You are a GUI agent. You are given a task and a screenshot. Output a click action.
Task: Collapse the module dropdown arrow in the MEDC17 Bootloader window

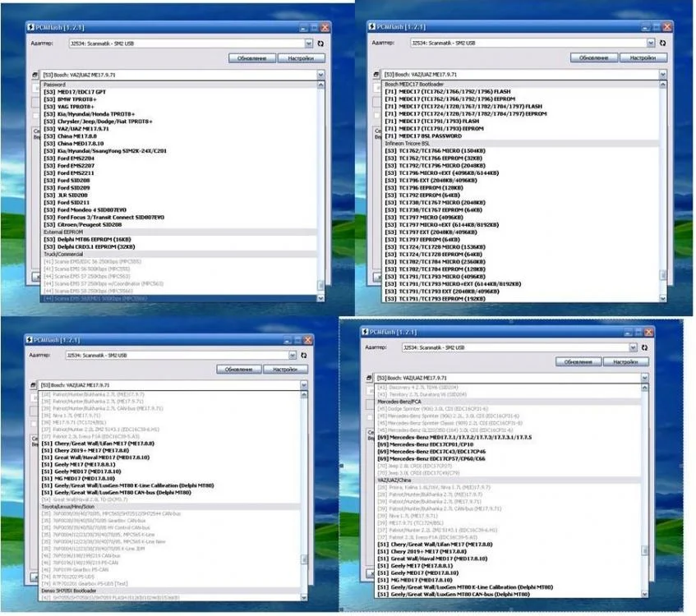[x=662, y=74]
